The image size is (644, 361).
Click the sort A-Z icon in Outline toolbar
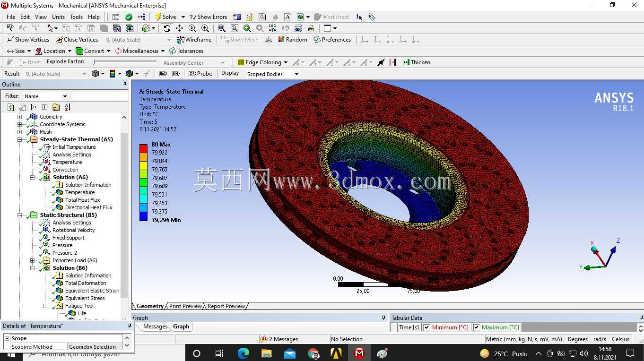(68, 107)
